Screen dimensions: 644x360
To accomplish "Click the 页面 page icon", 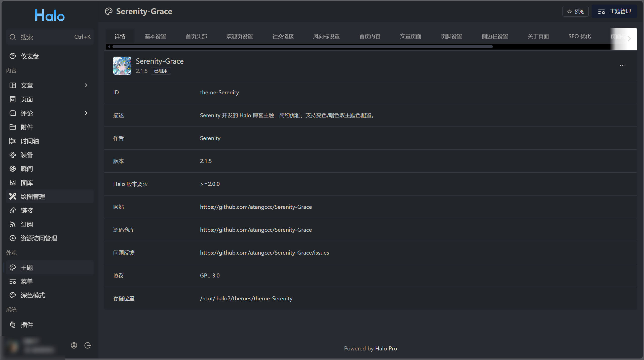I will [13, 99].
